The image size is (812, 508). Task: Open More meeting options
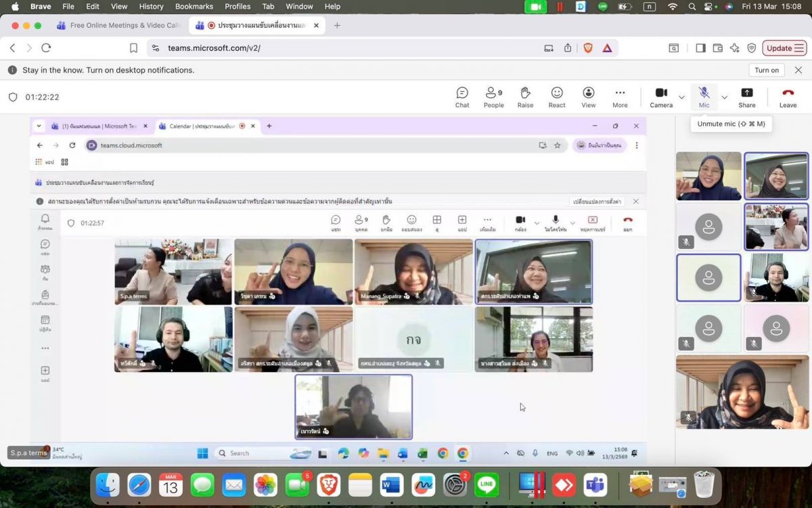(620, 97)
